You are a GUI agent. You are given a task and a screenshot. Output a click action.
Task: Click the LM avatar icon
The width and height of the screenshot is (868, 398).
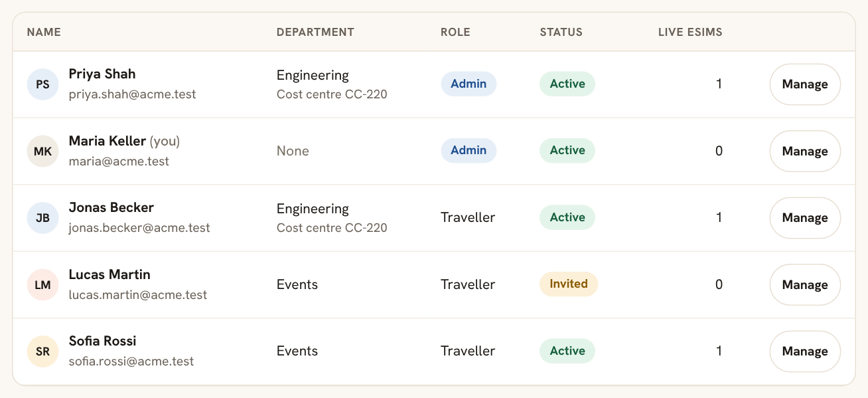pyautogui.click(x=42, y=285)
